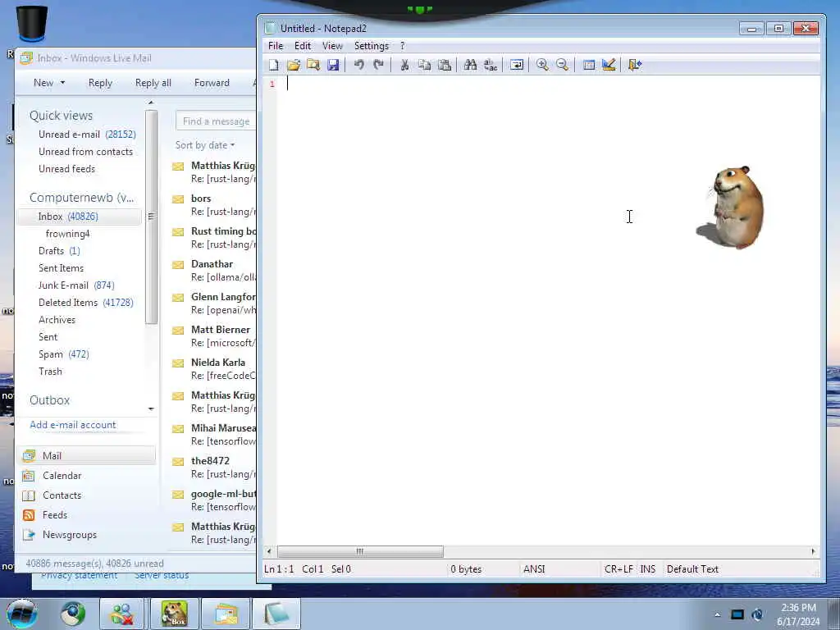Select Unread from contacts quick view

tap(85, 152)
